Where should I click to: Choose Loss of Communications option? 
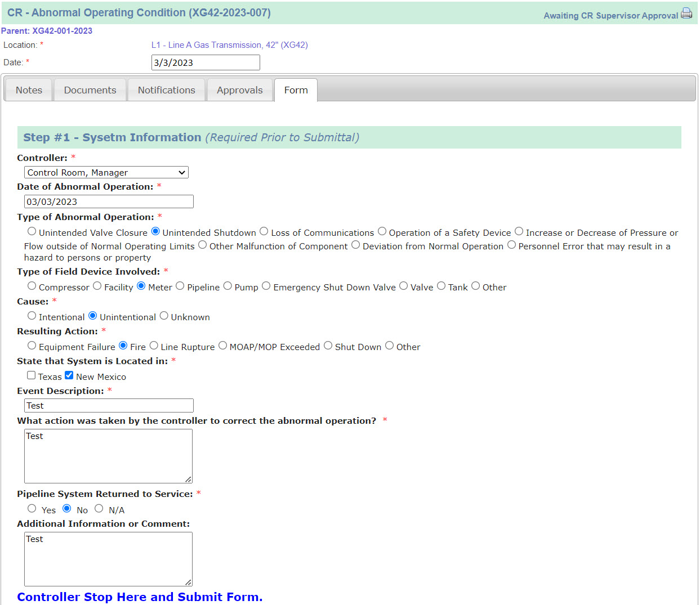tap(264, 231)
